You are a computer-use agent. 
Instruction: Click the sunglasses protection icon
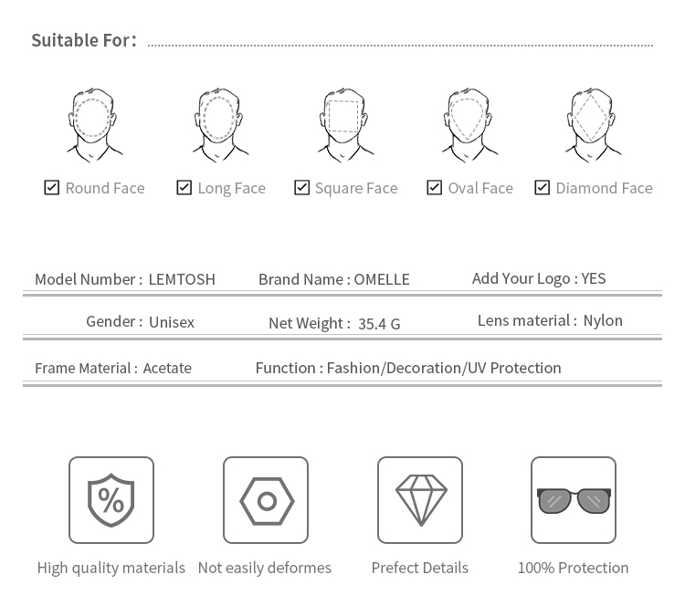574,500
